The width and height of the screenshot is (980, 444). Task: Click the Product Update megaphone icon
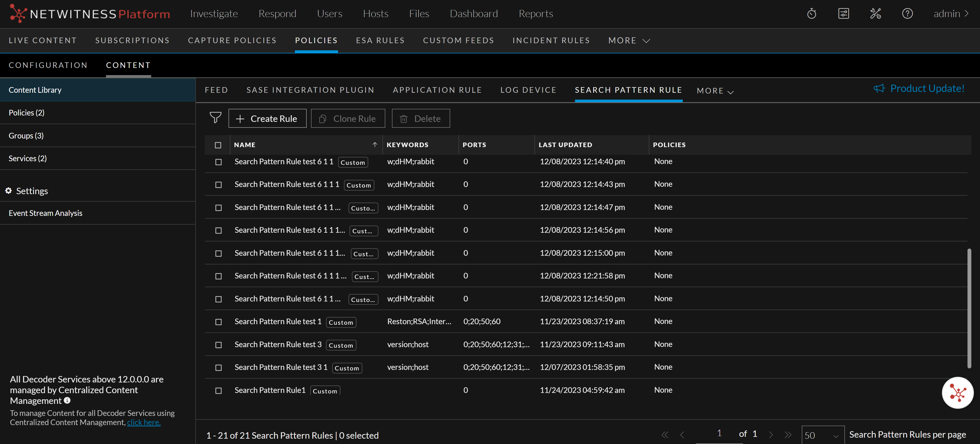pyautogui.click(x=879, y=89)
